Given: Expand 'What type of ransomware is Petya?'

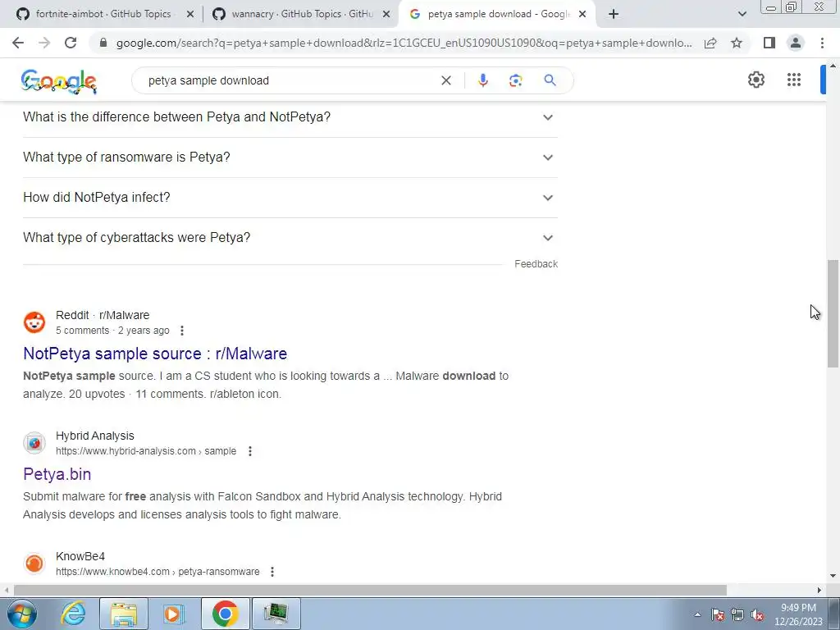Looking at the screenshot, I should pos(290,157).
